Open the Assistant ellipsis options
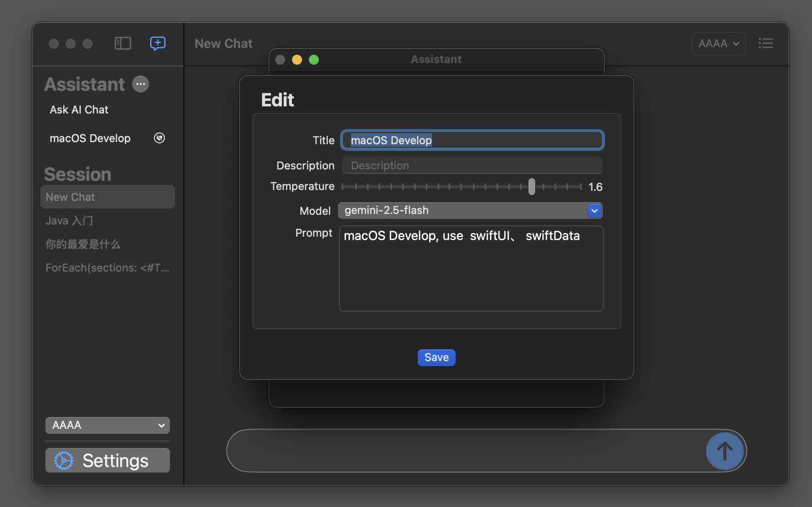Screen dimensions: 812x507 141,84
